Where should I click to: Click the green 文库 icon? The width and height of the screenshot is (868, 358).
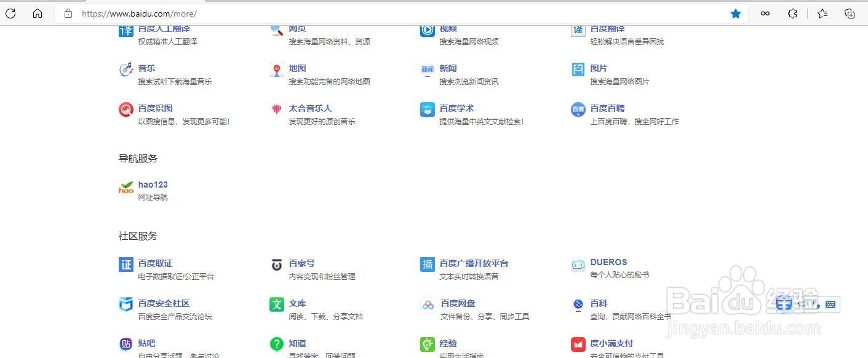[277, 304]
